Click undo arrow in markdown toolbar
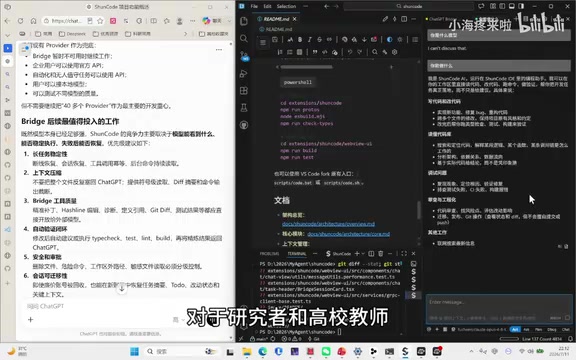 click(349, 52)
